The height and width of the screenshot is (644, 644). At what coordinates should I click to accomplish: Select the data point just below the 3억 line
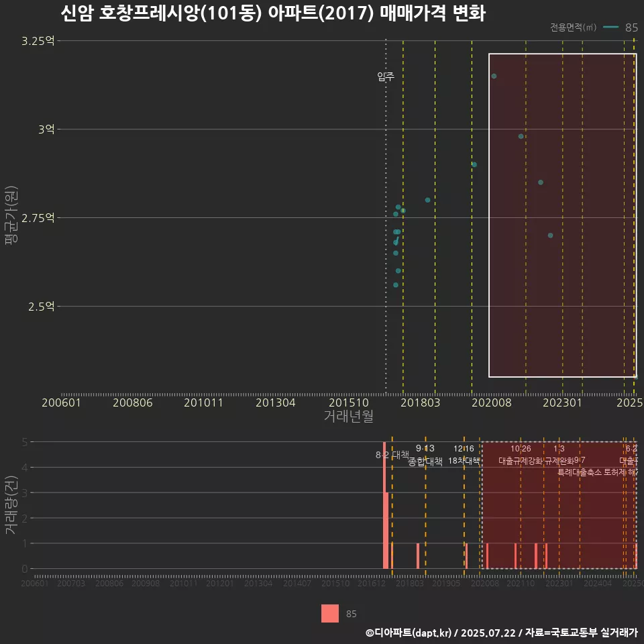(521, 136)
